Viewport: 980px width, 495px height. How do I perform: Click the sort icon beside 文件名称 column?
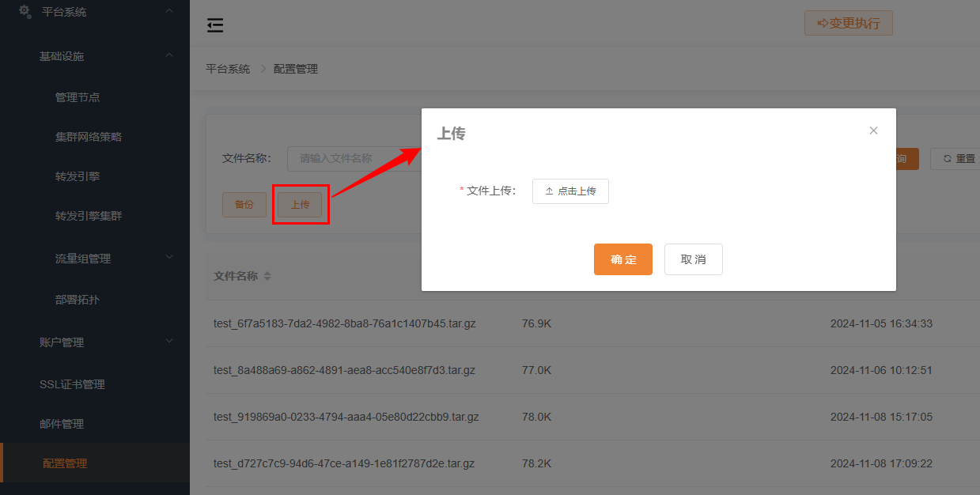267,277
